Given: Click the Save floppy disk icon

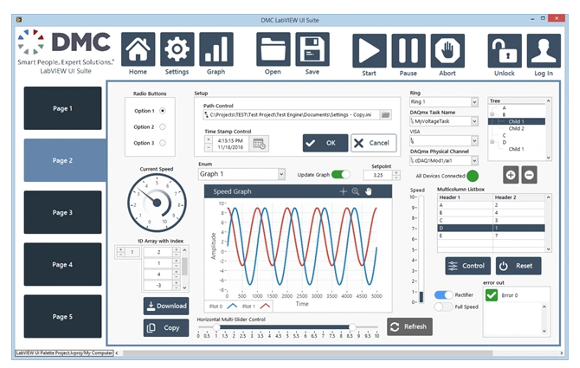Looking at the screenshot, I should [312, 49].
